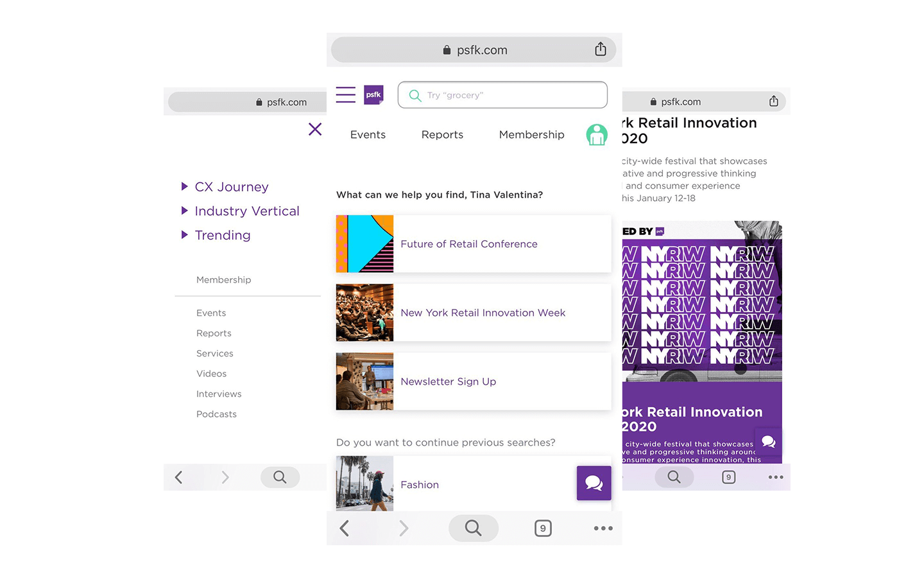Open the hamburger menu in center screen
Viewport: 924px width, 578px height.
pos(345,95)
